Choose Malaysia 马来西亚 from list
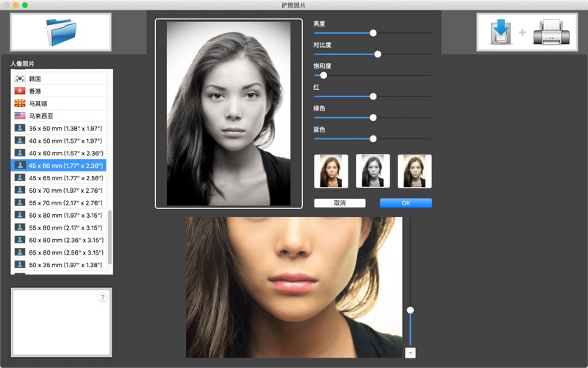Screen dimensions: 588x368 coord(59,116)
